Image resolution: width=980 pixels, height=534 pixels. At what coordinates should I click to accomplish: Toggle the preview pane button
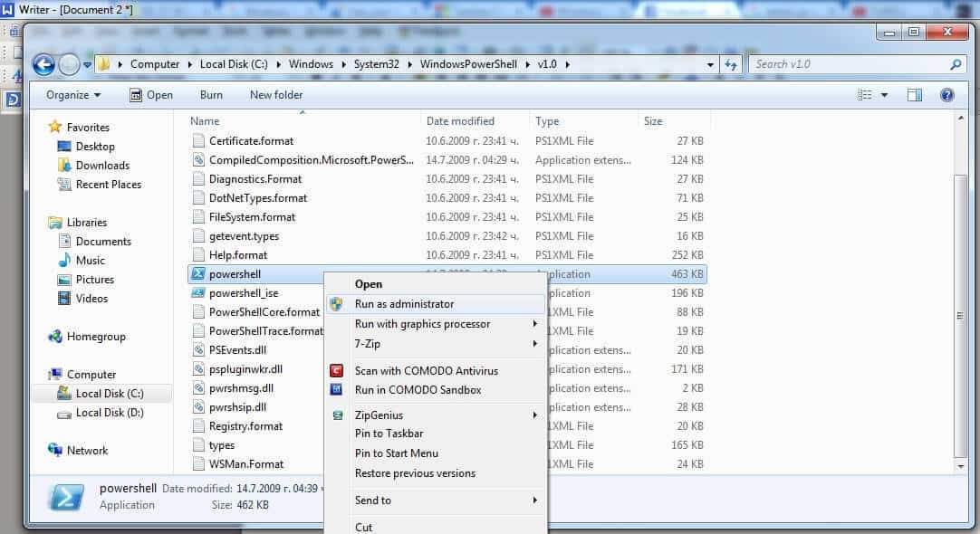pos(915,95)
